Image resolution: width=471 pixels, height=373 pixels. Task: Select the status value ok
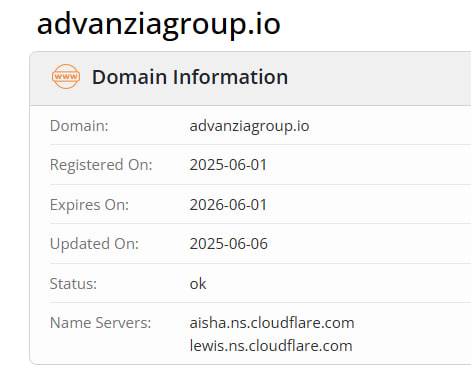tap(198, 284)
